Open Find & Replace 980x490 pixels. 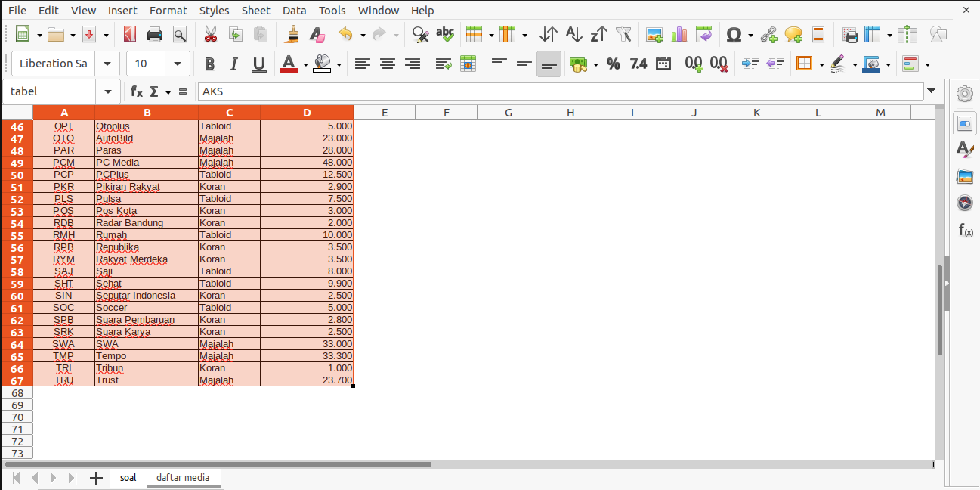pos(420,34)
